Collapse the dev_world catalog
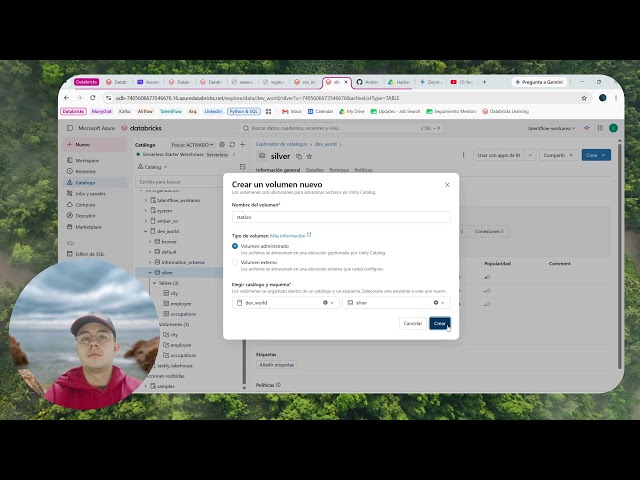 point(146,231)
